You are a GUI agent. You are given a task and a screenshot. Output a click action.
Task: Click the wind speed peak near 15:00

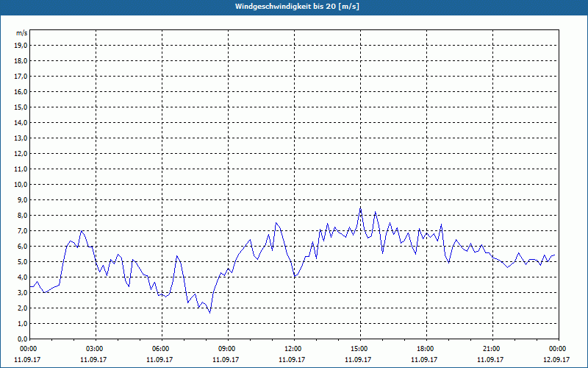tap(360, 208)
